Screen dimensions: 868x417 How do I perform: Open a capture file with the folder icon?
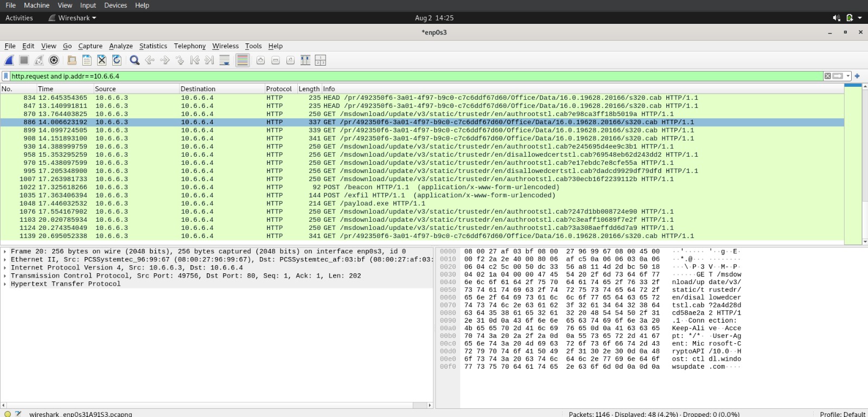pyautogui.click(x=72, y=60)
